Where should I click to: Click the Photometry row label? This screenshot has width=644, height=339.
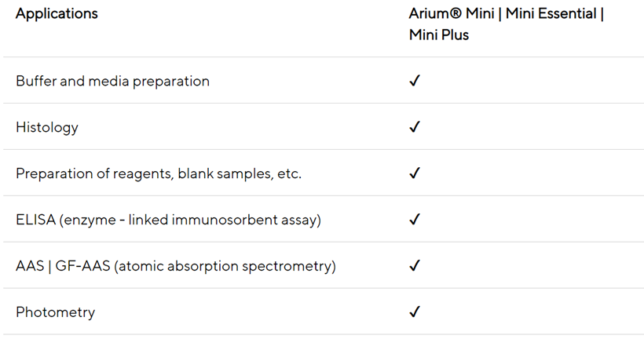point(55,312)
